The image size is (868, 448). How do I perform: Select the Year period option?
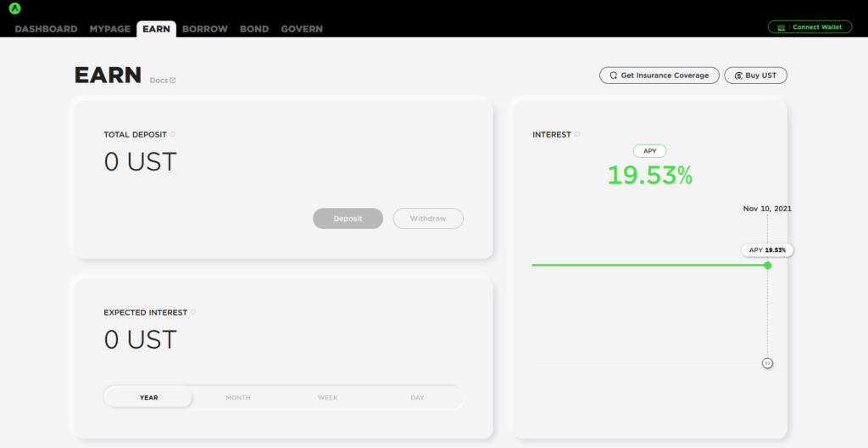point(148,398)
